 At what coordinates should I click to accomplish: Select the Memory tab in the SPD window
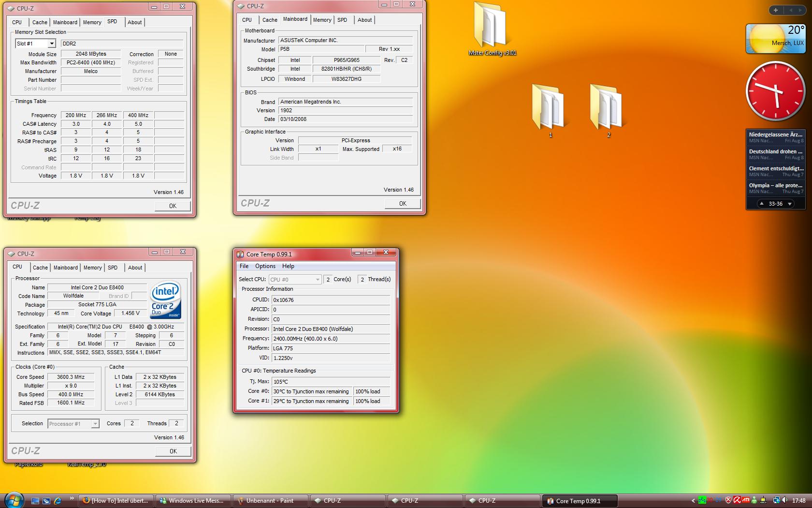[92, 22]
